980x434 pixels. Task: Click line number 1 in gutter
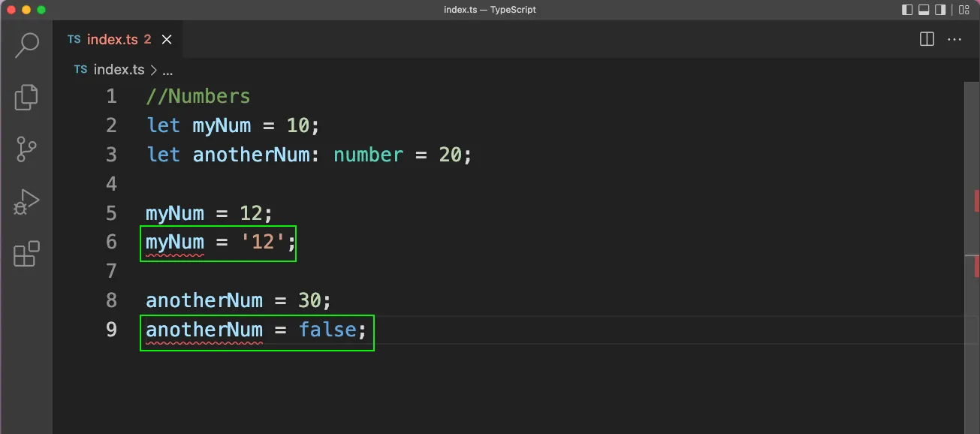tap(111, 96)
